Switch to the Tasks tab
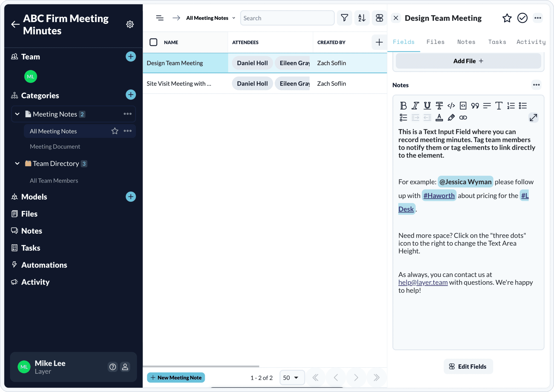The height and width of the screenshot is (392, 554). point(497,42)
